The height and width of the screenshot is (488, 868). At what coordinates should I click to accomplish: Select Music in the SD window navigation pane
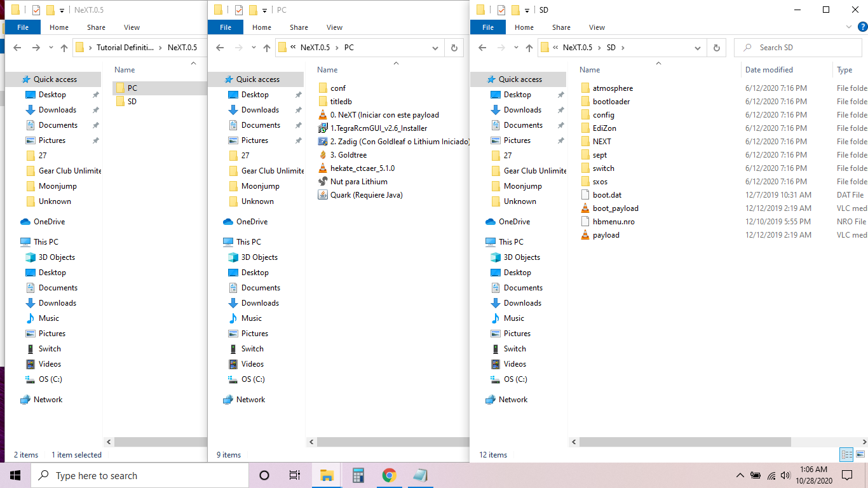pos(514,318)
